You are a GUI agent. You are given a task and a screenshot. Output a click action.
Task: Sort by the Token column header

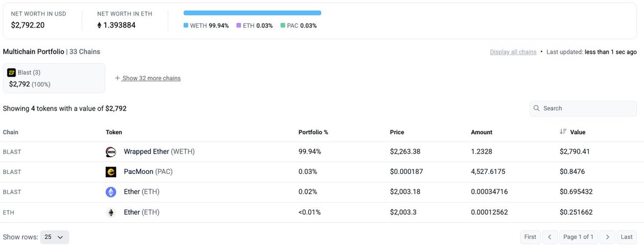(114, 132)
